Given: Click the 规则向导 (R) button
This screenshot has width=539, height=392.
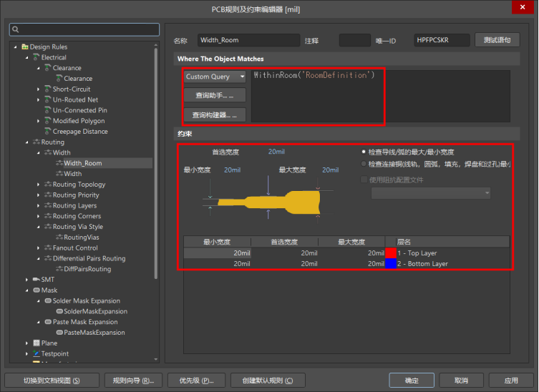Looking at the screenshot, I should pyautogui.click(x=133, y=381).
